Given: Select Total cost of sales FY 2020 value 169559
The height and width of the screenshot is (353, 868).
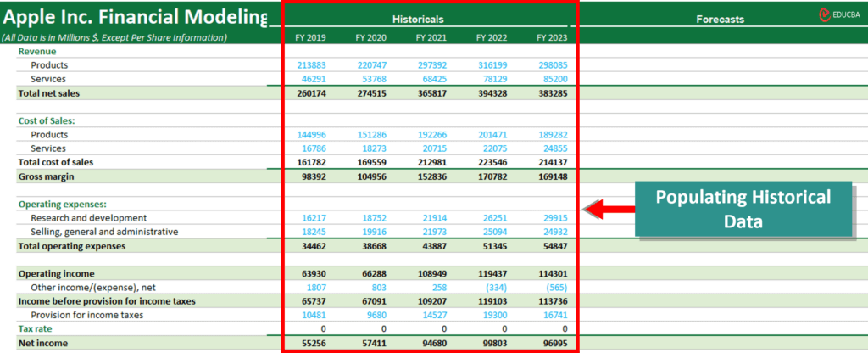Looking at the screenshot, I should tap(372, 162).
